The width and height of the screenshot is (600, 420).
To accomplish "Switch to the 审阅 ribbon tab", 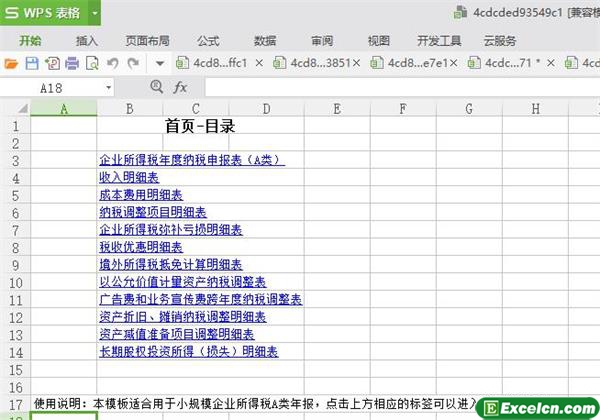I will pyautogui.click(x=322, y=41).
